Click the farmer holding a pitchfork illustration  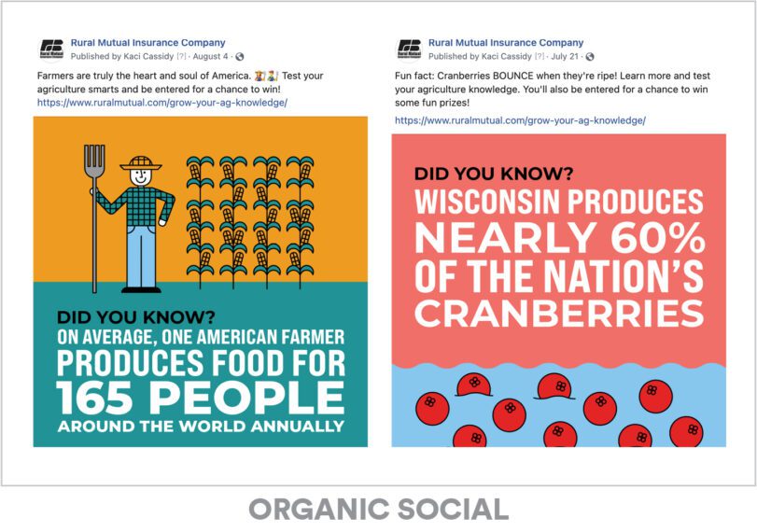131,210
